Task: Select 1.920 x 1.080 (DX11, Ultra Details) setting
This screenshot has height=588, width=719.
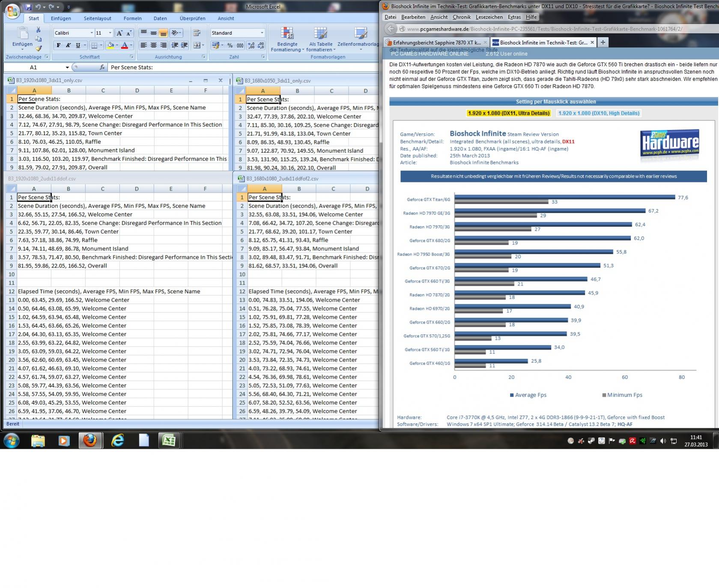Action: click(508, 113)
